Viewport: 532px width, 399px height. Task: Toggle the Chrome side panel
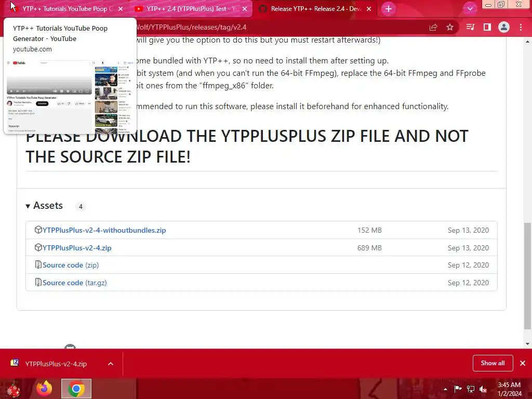(x=487, y=27)
